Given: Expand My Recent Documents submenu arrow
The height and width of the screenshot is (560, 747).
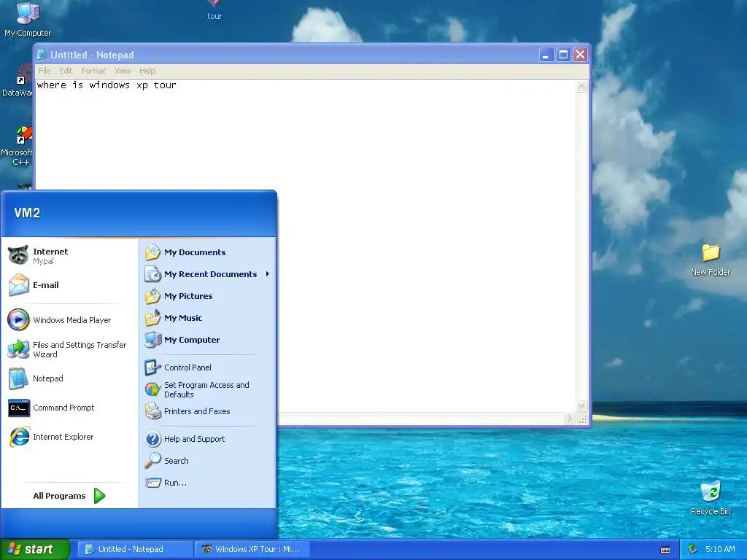Looking at the screenshot, I should pyautogui.click(x=268, y=274).
